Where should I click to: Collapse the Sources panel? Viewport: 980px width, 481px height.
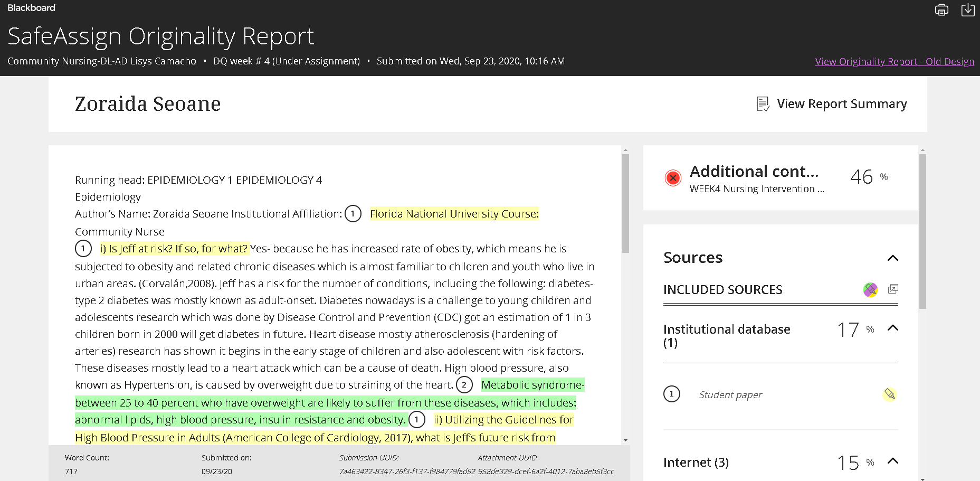coord(892,258)
